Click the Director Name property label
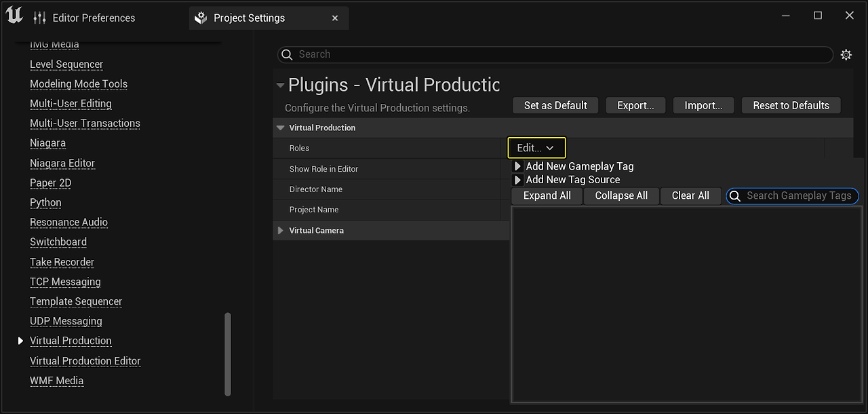This screenshot has height=414, width=868. [315, 189]
